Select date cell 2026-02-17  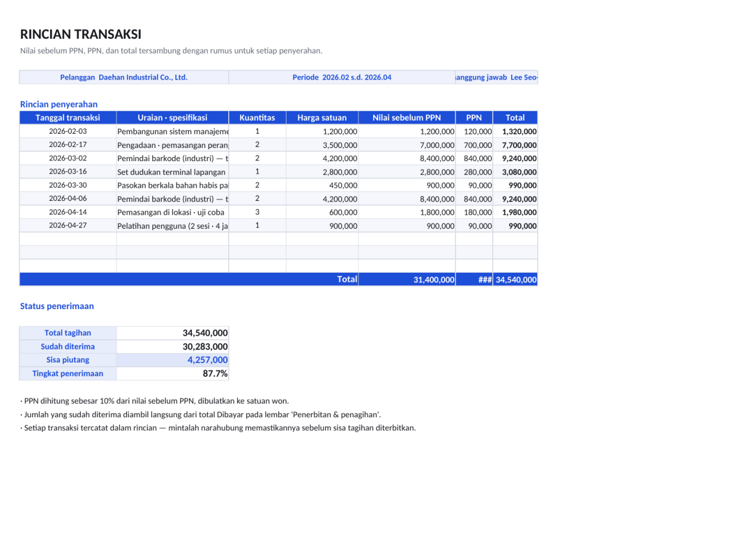[68, 144]
